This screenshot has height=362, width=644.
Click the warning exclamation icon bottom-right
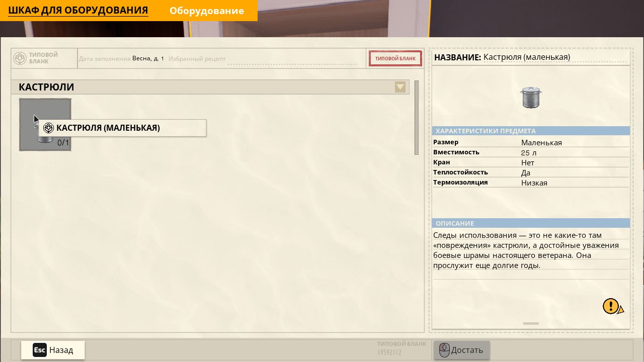610,305
